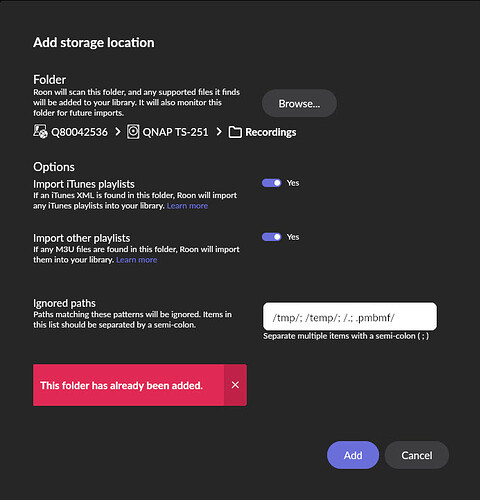Click the chevron before Recordings folder
480x500 pixels.
[219, 132]
